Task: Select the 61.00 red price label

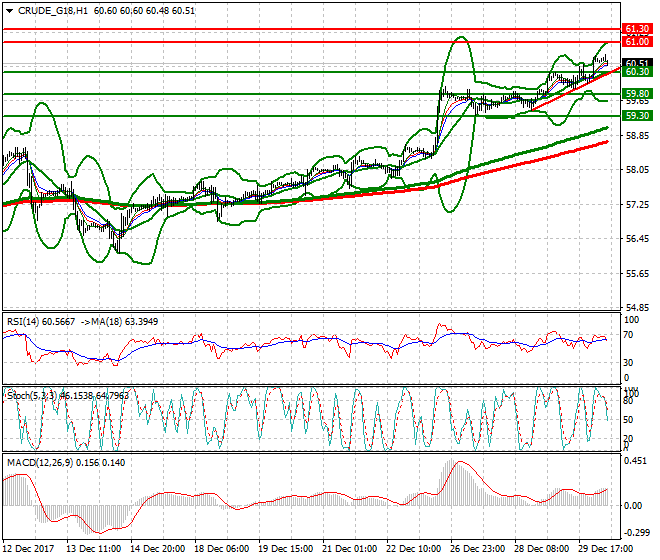Action: (x=637, y=42)
